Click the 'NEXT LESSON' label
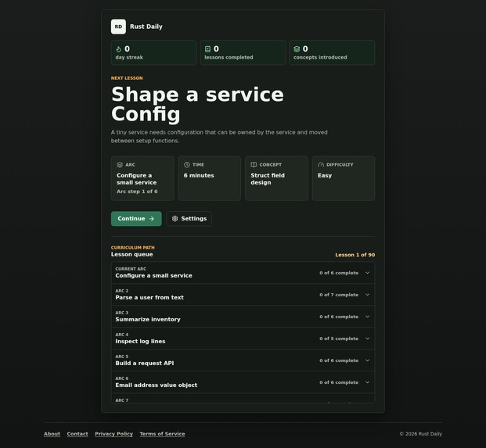Viewport: 486px width, 448px height. click(127, 78)
